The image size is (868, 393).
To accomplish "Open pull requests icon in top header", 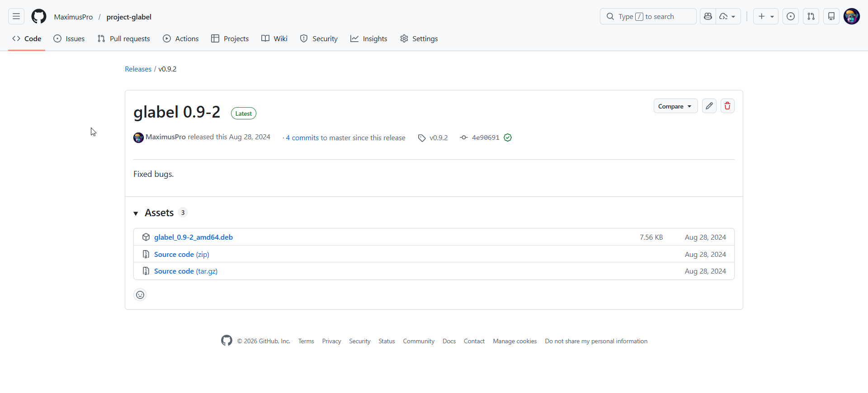I will pos(811,17).
